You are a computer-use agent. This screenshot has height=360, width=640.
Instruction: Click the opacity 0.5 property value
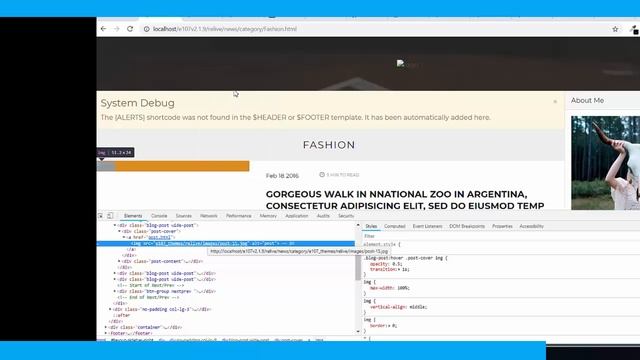click(397, 264)
